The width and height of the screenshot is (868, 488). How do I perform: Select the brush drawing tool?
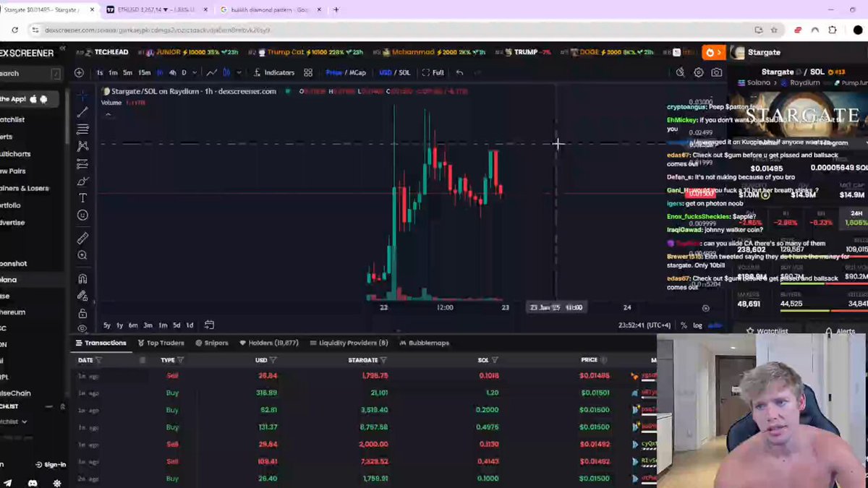(x=82, y=181)
